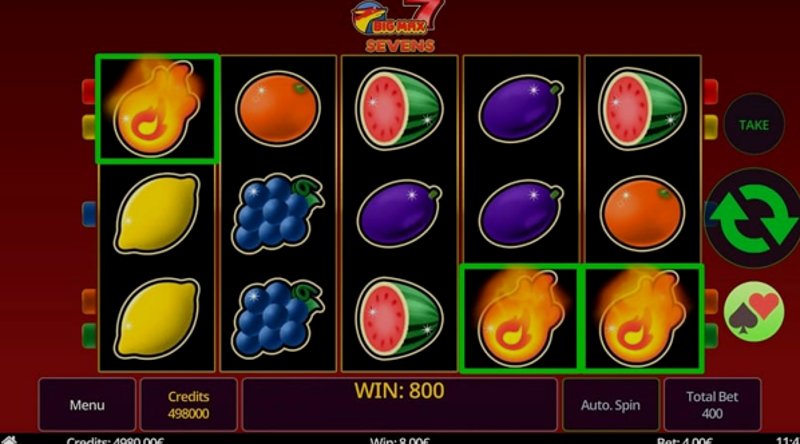
Task: Click the TAKE win button
Action: [x=754, y=124]
